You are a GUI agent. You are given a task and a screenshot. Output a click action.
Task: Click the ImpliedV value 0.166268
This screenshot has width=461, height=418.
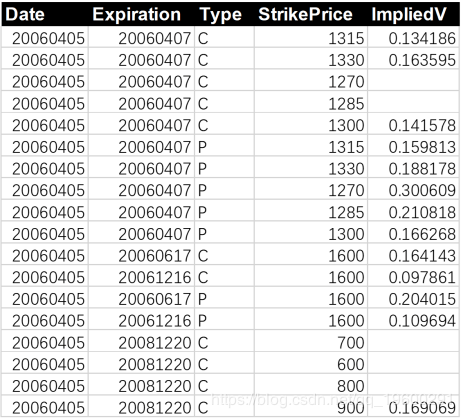click(x=422, y=234)
